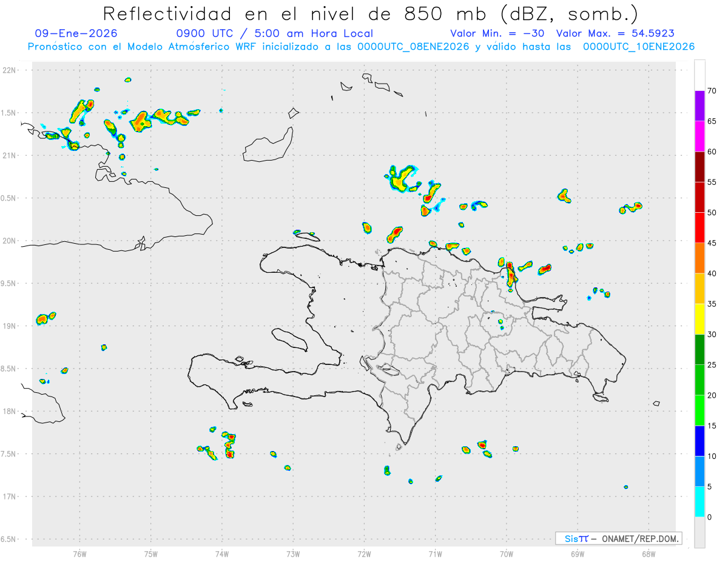Click the '71W' longitude label
Screen dimensions: 728x562
pyautogui.click(x=435, y=554)
